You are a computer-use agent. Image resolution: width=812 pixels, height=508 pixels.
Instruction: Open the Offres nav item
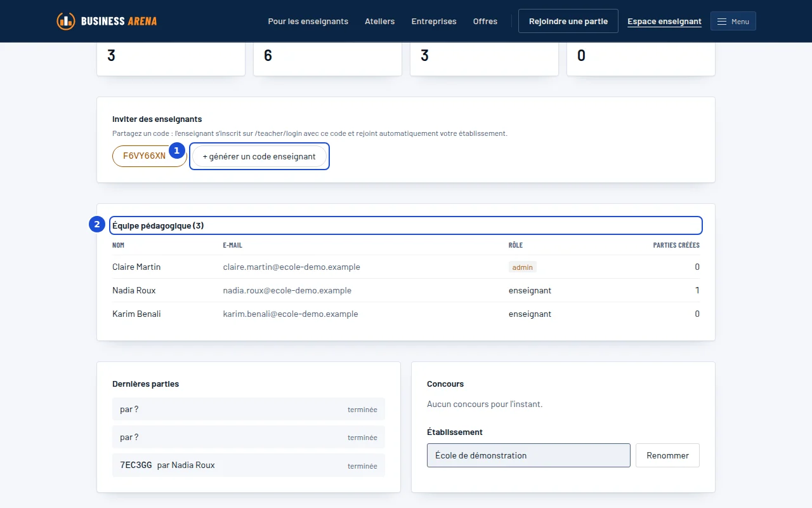pos(485,22)
